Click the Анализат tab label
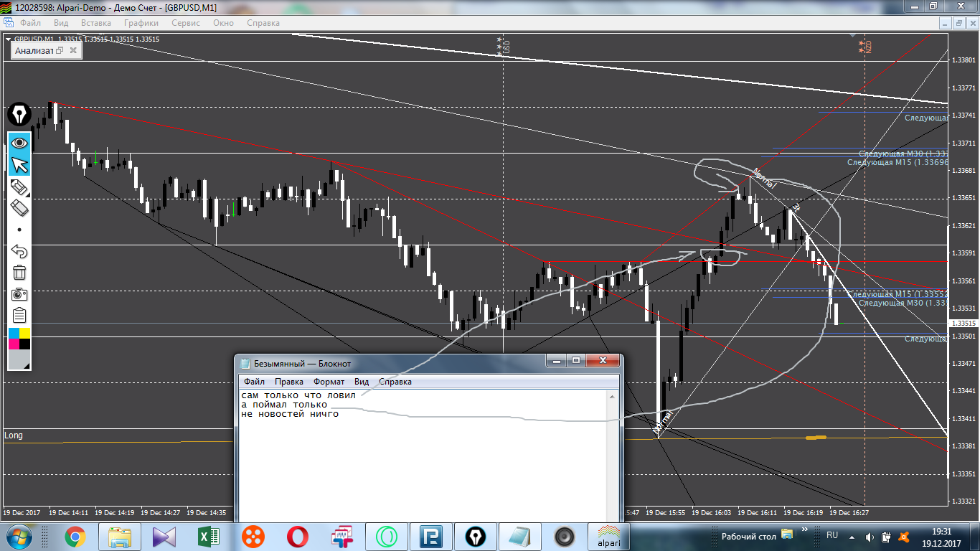The width and height of the screenshot is (980, 551). [x=34, y=50]
